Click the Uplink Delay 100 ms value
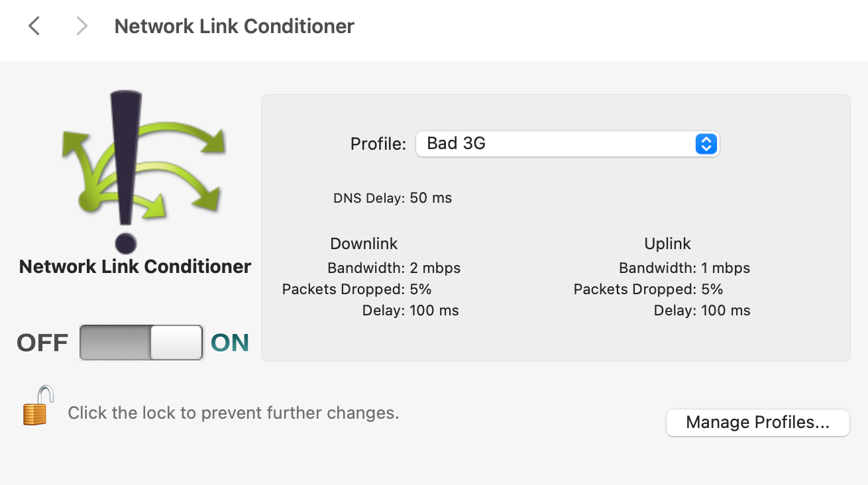Viewport: 868px width, 485px height. coord(726,311)
